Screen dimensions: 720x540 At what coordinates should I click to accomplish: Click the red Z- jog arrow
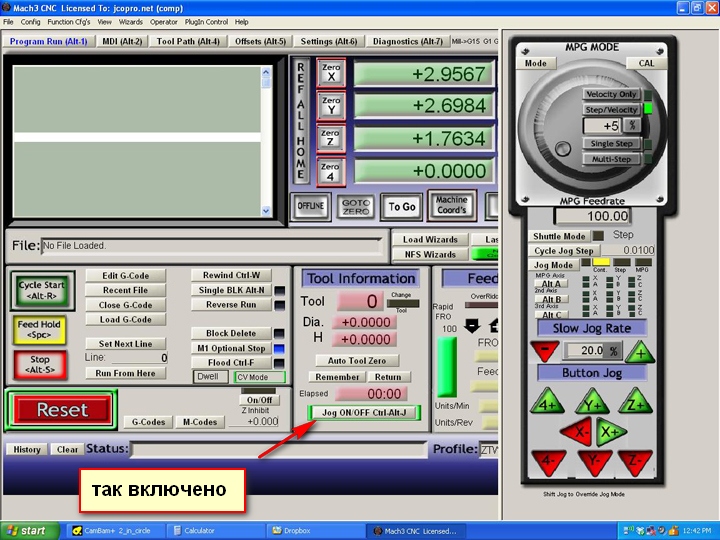pos(635,462)
